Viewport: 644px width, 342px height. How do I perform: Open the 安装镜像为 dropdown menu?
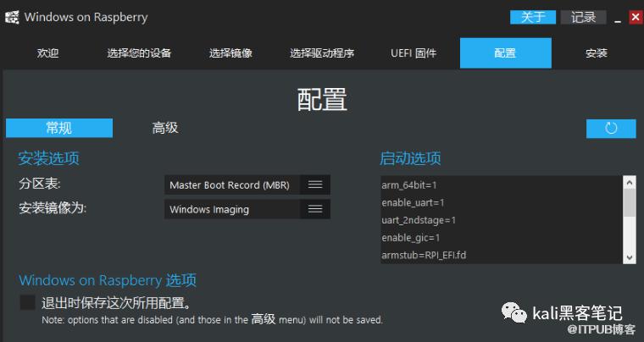pyautogui.click(x=315, y=209)
